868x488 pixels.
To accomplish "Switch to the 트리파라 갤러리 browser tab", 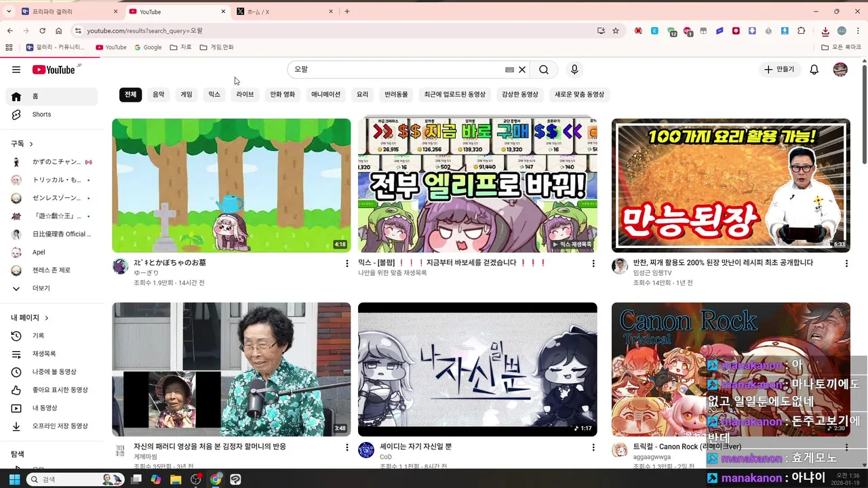I will (x=69, y=12).
